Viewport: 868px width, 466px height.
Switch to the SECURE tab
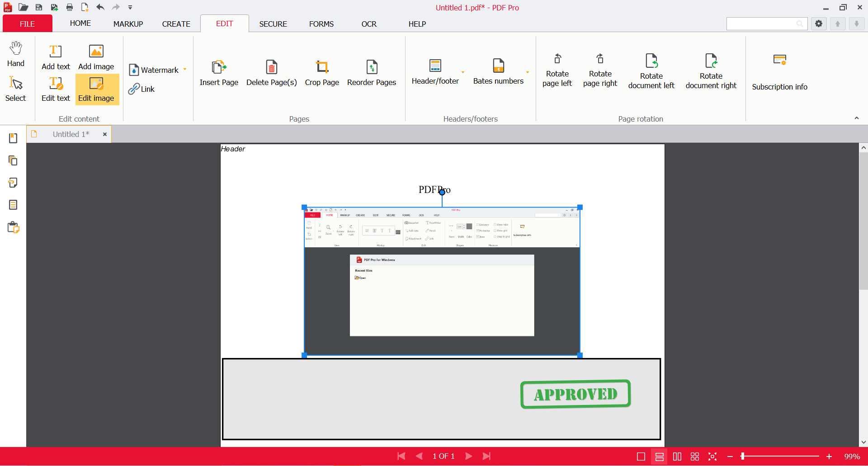click(x=273, y=24)
